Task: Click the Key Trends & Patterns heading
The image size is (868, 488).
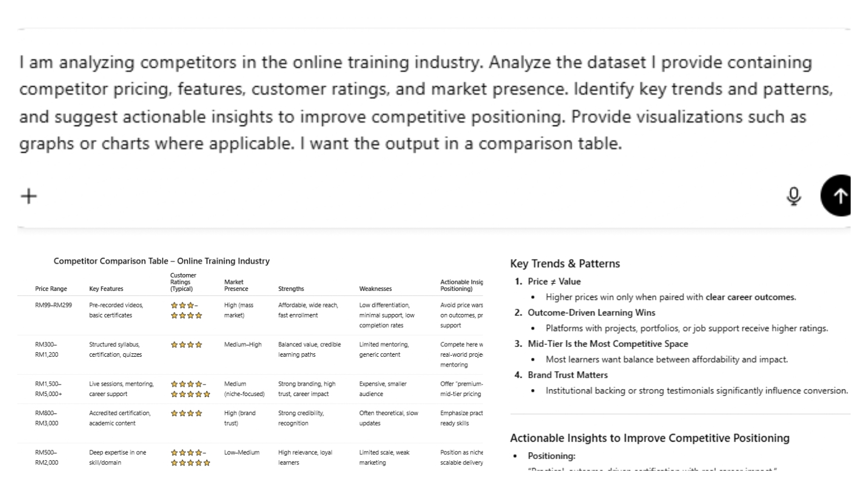Action: tap(565, 264)
